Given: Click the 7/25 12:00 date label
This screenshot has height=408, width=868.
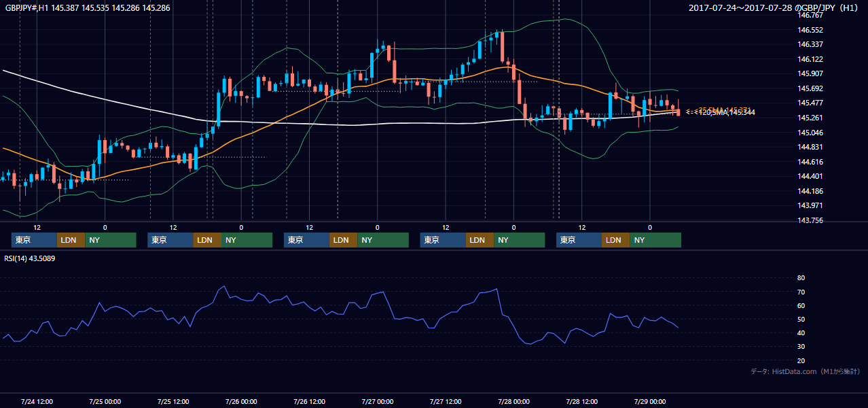Looking at the screenshot, I should (x=173, y=401).
